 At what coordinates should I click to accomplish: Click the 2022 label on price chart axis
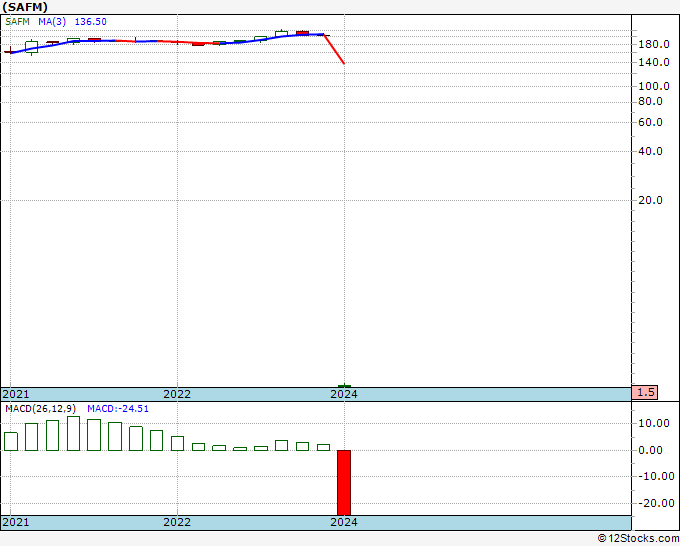[x=177, y=394]
